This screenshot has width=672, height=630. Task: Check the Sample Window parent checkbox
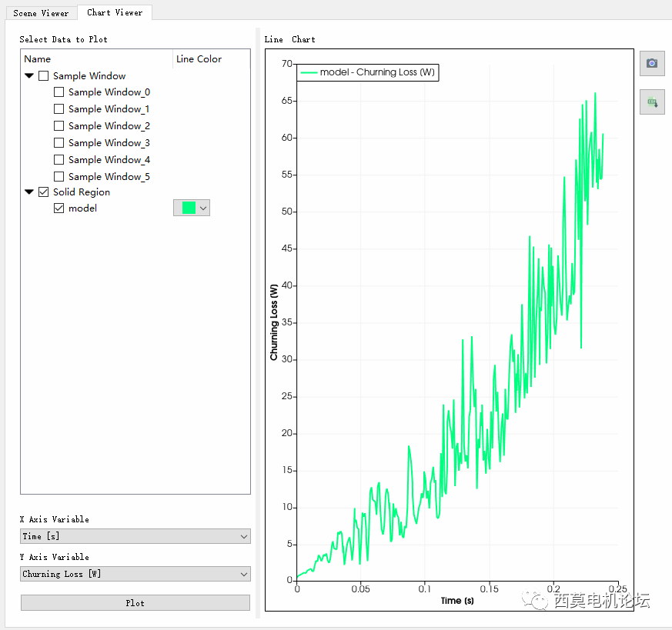coord(43,76)
